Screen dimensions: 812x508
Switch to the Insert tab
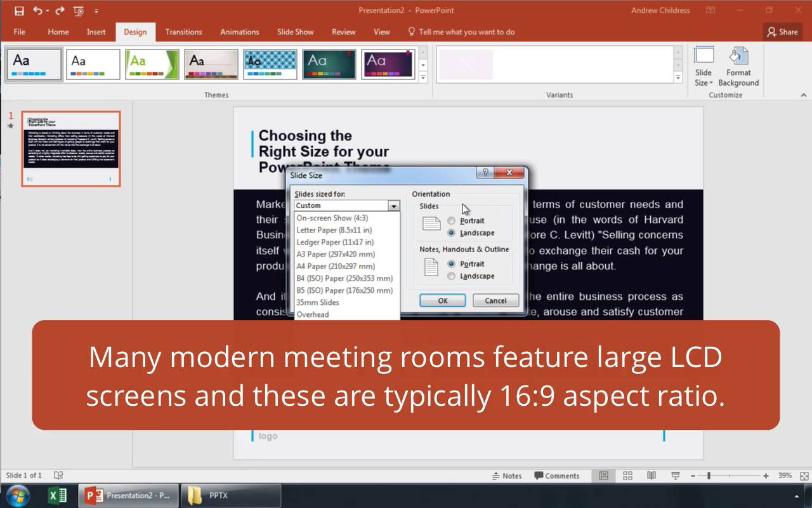pos(96,32)
